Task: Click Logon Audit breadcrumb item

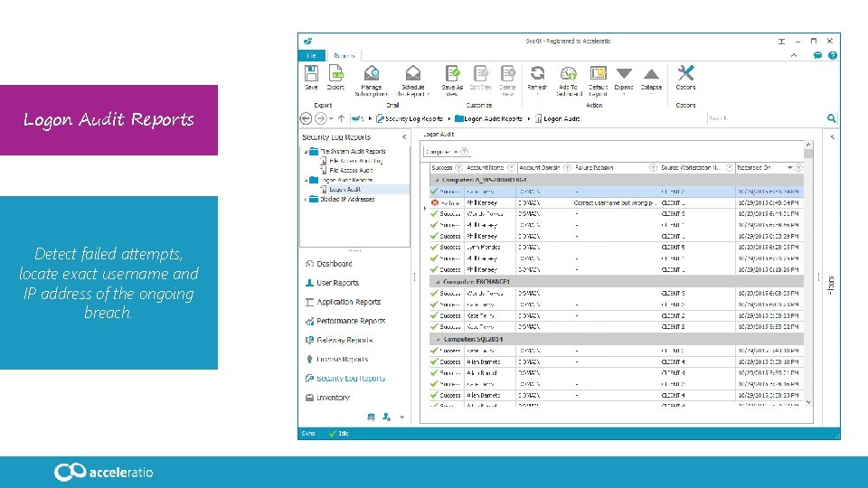Action: [x=561, y=118]
